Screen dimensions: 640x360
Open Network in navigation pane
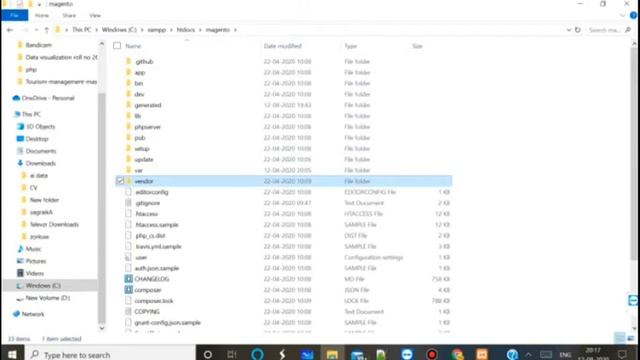pos(33,314)
